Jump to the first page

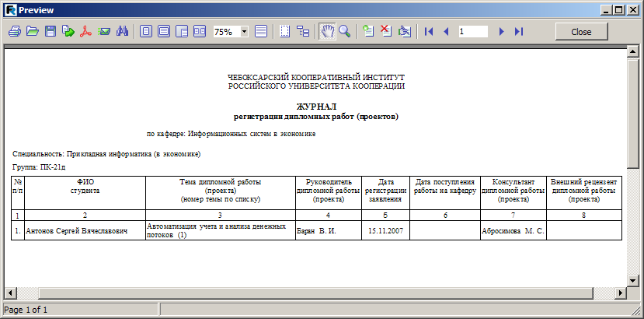(x=428, y=32)
